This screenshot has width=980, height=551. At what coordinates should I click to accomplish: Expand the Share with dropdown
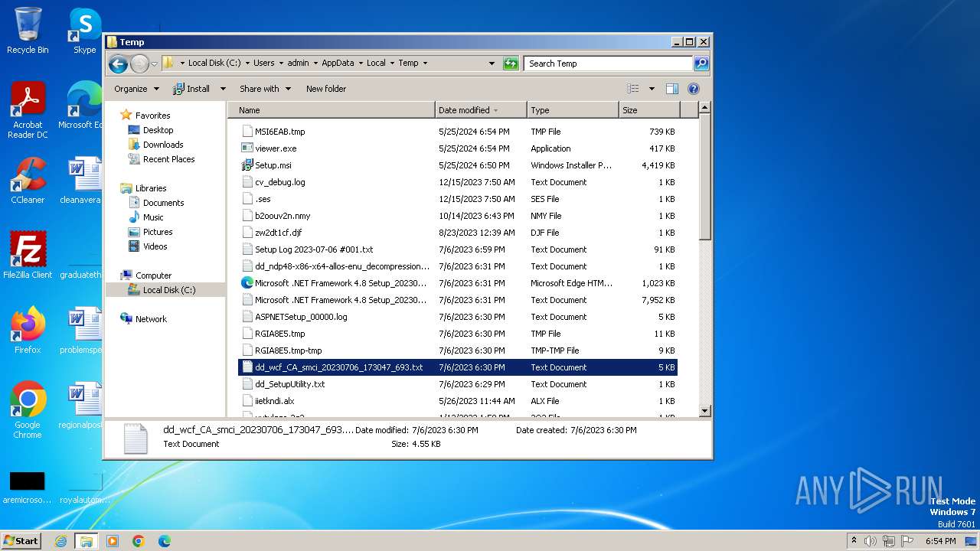(265, 89)
